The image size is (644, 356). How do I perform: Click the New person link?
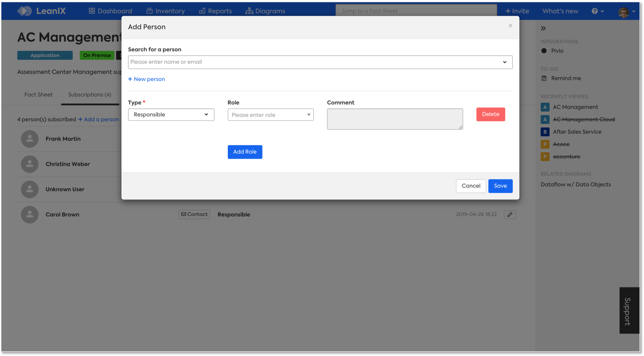pos(146,79)
